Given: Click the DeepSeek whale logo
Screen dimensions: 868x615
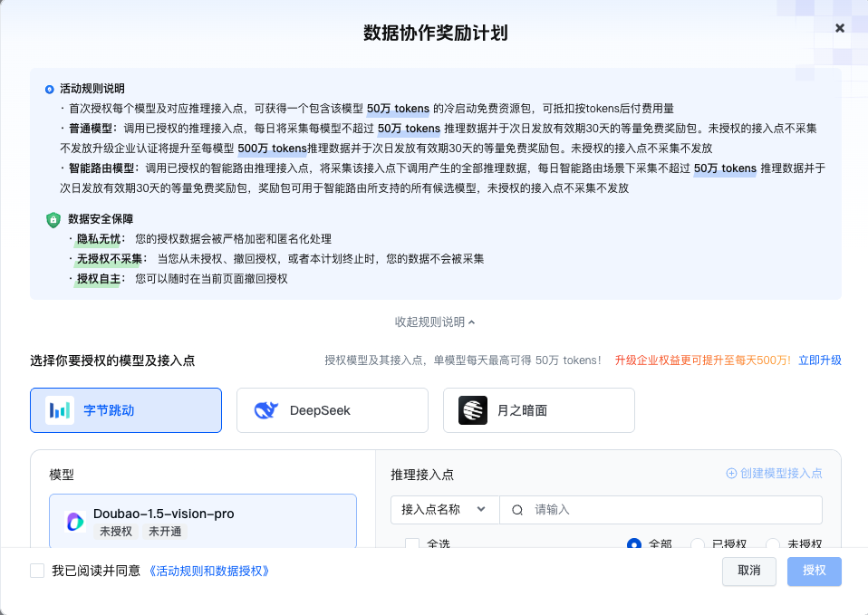Looking at the screenshot, I should tap(265, 410).
